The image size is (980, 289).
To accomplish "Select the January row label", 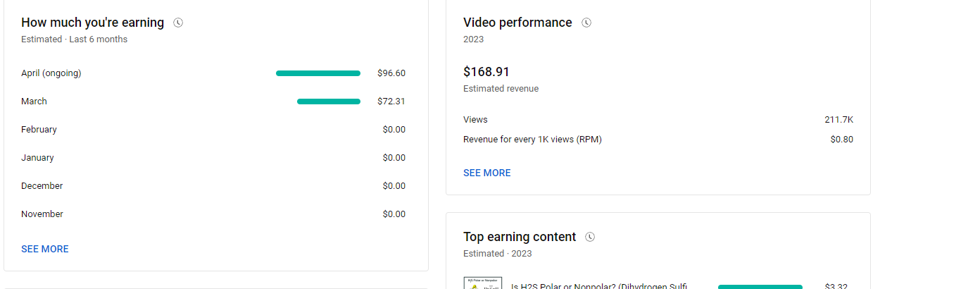I will tap(37, 158).
